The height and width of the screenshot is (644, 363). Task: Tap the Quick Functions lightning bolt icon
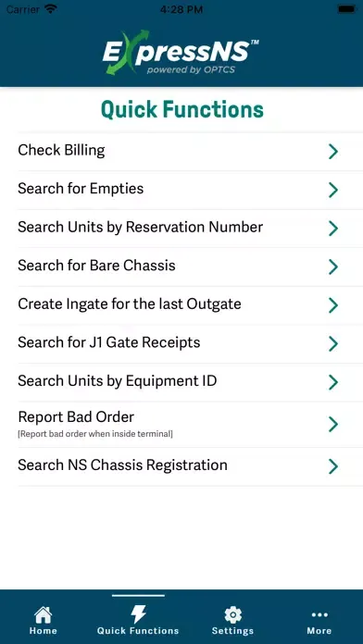pos(138,614)
